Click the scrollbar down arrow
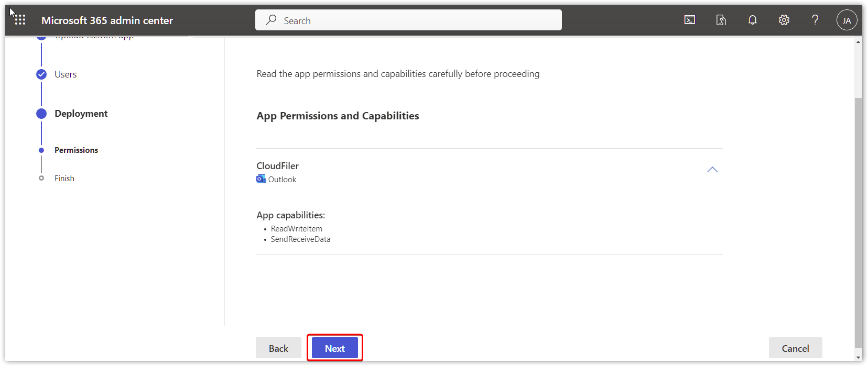 point(858,357)
